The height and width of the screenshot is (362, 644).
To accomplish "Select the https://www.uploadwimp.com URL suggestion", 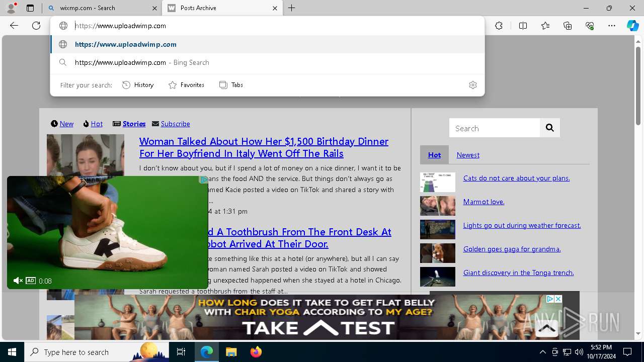I will pyautogui.click(x=267, y=44).
